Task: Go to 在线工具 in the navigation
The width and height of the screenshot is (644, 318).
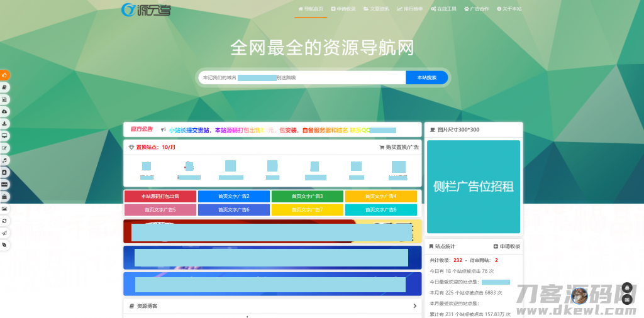Action: pos(443,9)
